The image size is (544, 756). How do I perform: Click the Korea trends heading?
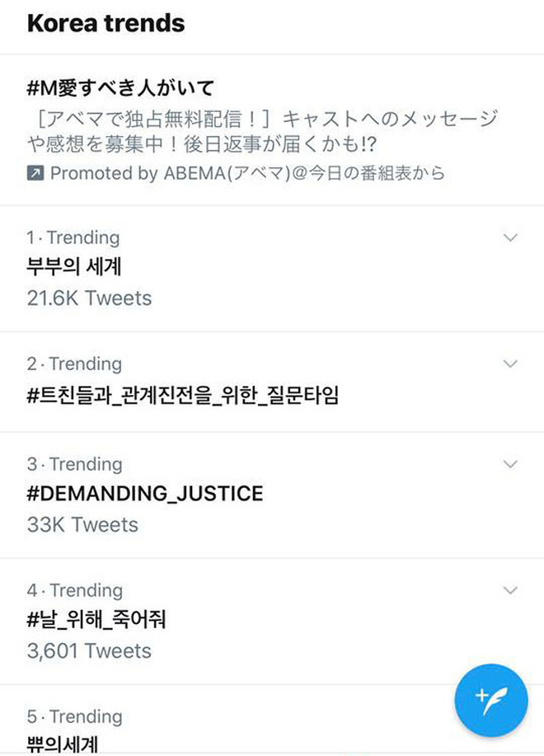pyautogui.click(x=106, y=23)
